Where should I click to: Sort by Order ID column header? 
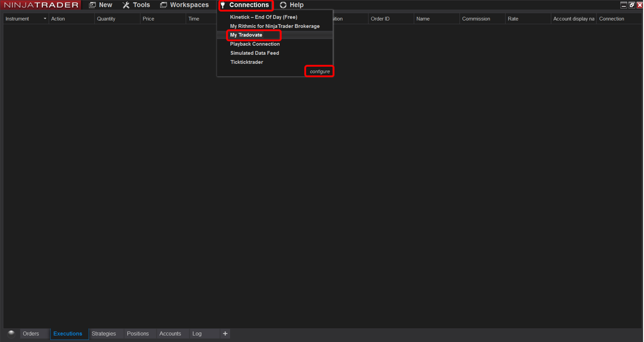pos(391,19)
